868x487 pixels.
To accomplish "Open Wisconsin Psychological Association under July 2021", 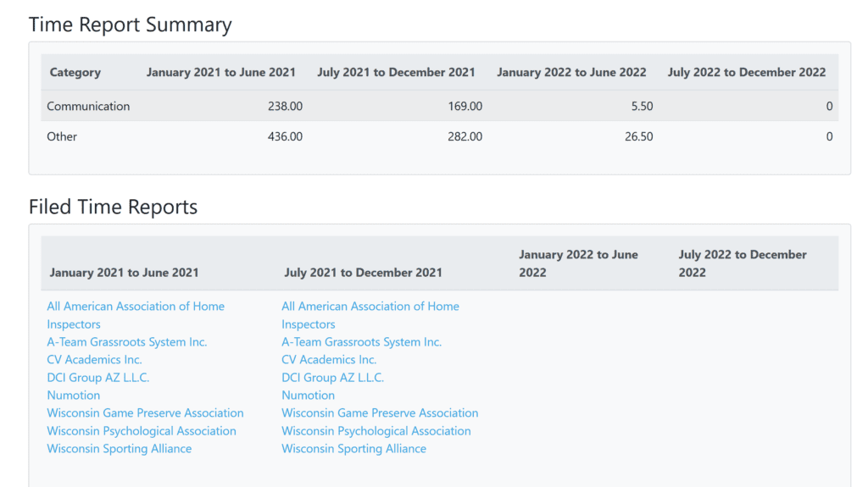I will [x=376, y=430].
